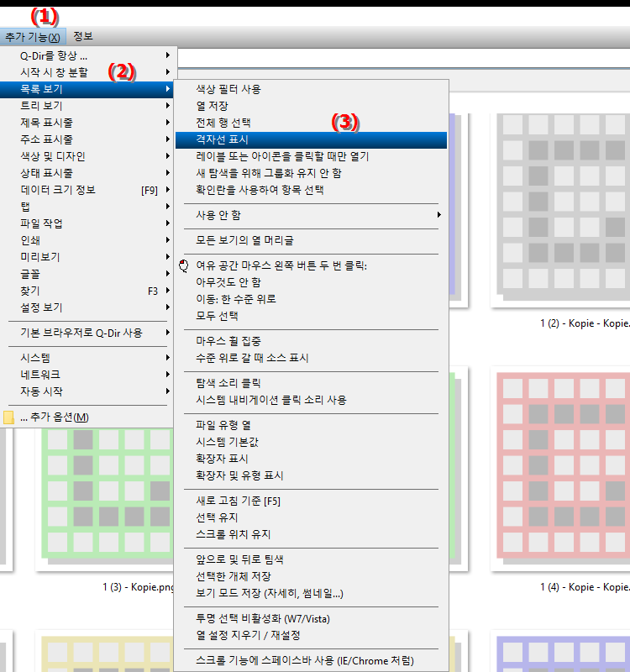Image resolution: width=630 pixels, height=672 pixels.
Task: Open the 파일 작업 submenu
Action: [88, 223]
